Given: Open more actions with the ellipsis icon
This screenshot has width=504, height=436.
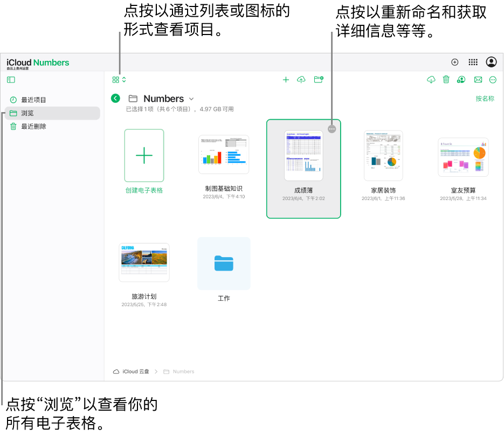Looking at the screenshot, I should click(493, 79).
